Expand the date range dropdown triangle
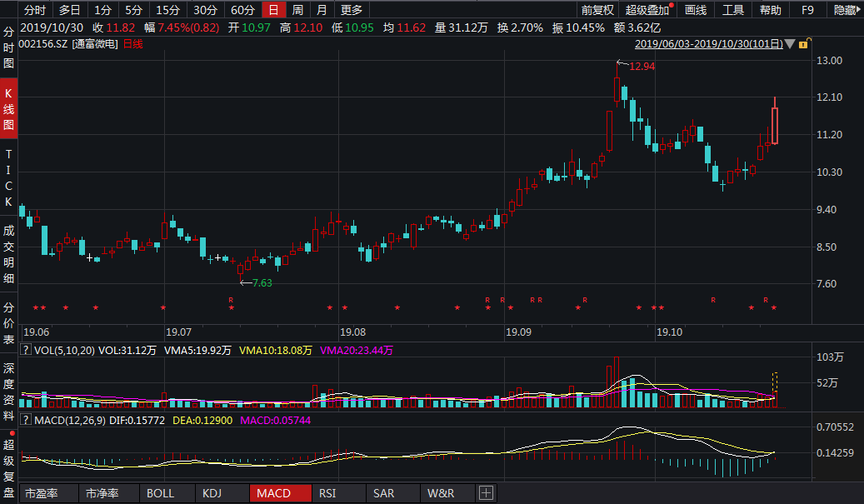The image size is (864, 504). click(790, 44)
